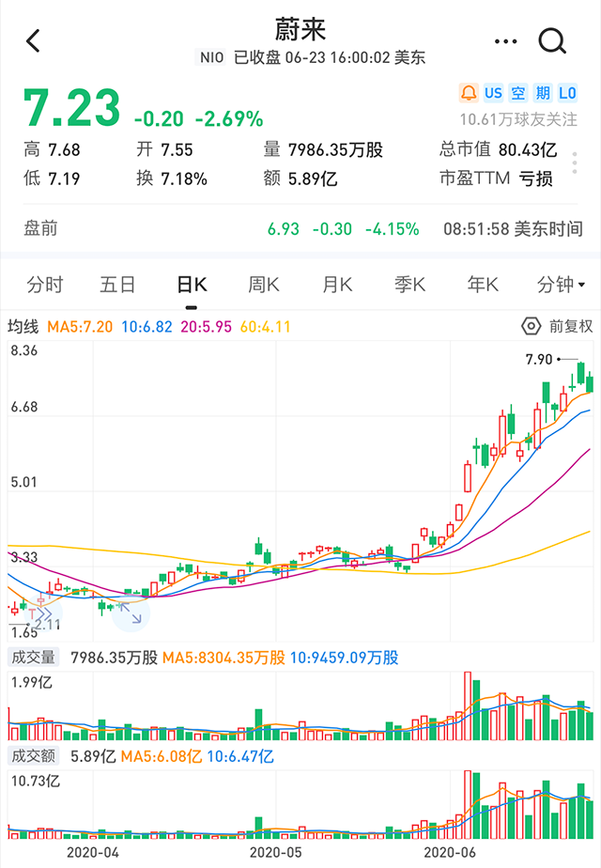Screen dimensions: 601x868
Task: Tap the 成交额 turnover indicator label
Action: click(x=33, y=755)
